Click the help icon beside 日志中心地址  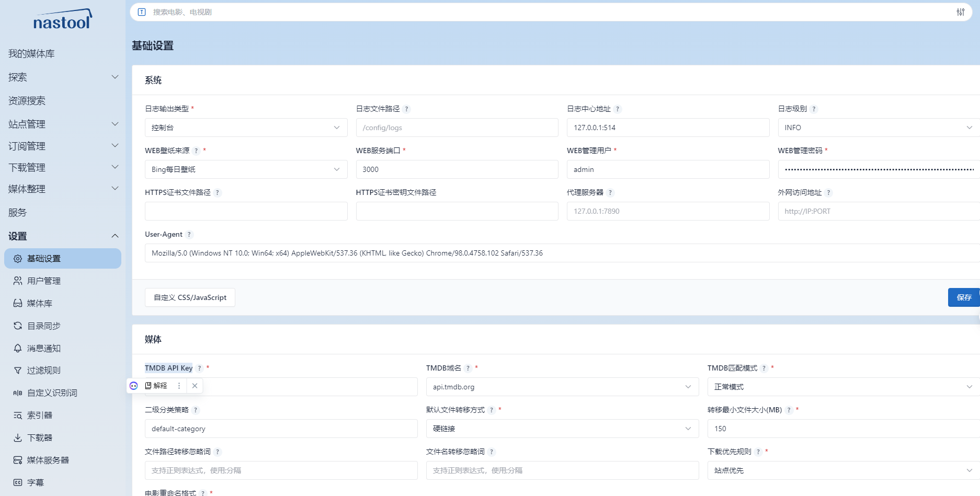point(618,109)
